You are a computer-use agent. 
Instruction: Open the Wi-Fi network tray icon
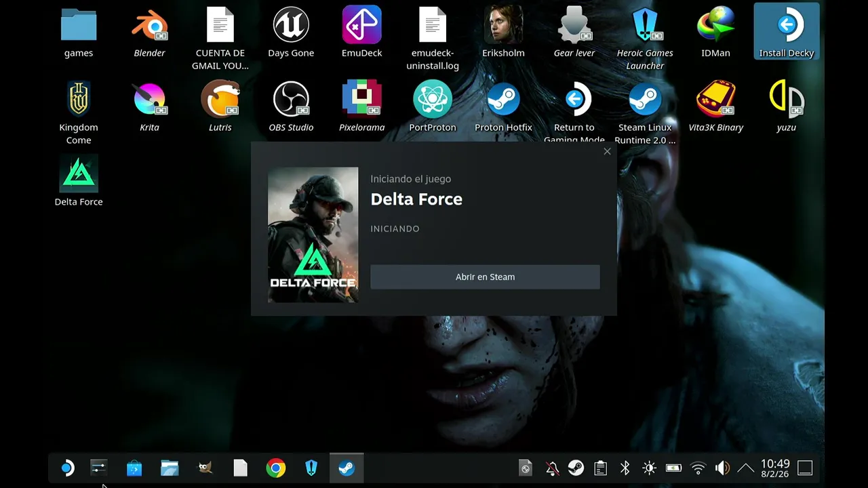pos(698,468)
